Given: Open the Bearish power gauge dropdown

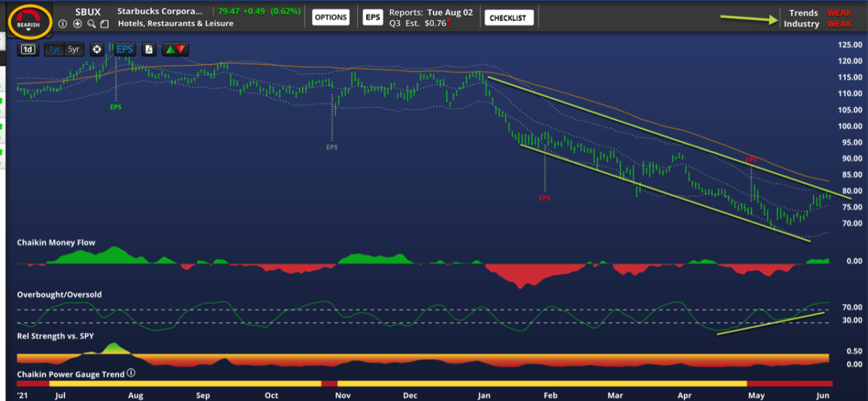Looking at the screenshot, I should (x=30, y=19).
